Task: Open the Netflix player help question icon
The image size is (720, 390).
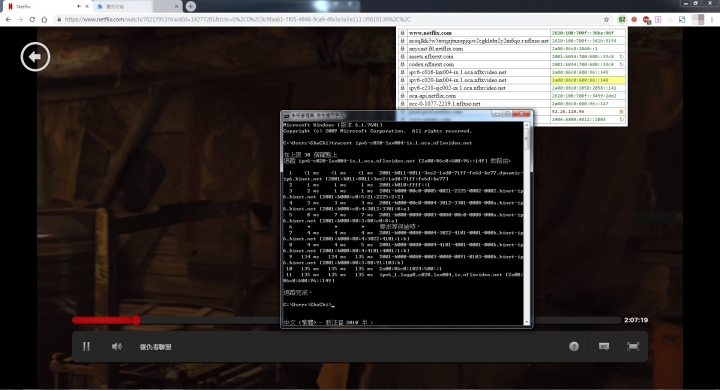Action: pyautogui.click(x=574, y=346)
